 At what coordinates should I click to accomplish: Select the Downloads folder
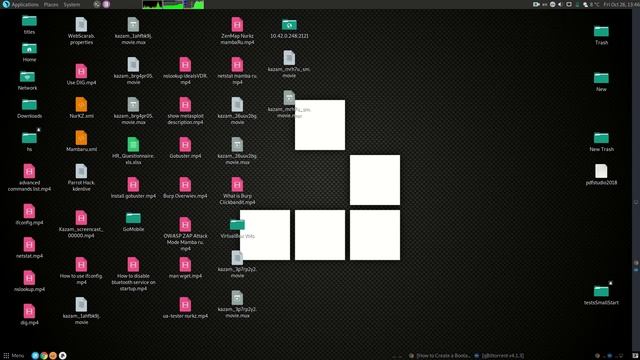[x=29, y=109]
